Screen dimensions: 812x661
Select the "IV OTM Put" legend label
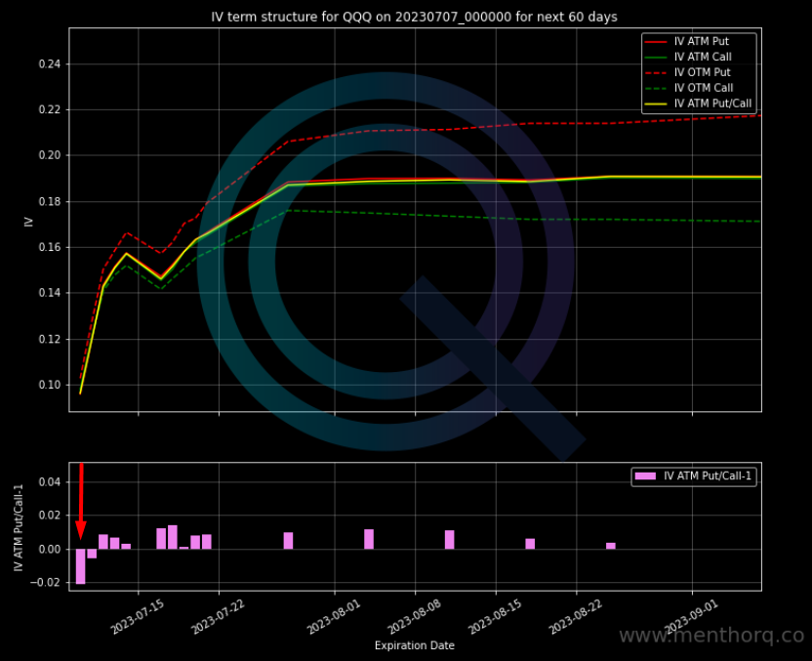(x=703, y=72)
